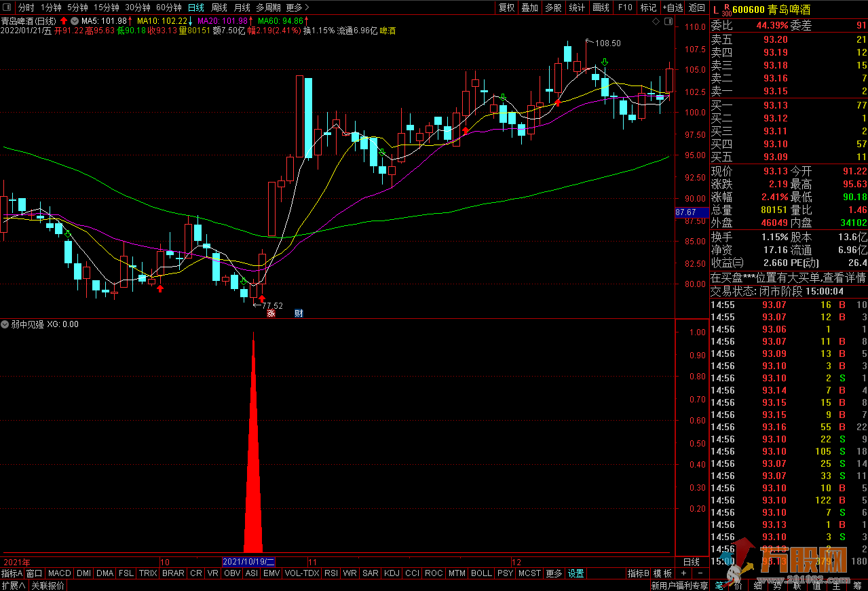Image resolution: width=868 pixels, height=591 pixels.
Task: Switch indicator to FSL
Action: [x=126, y=573]
